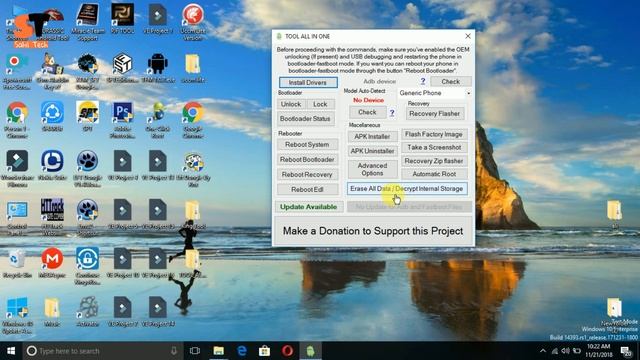Open Advanced Options
Screen dimensions: 640x360
click(x=372, y=169)
